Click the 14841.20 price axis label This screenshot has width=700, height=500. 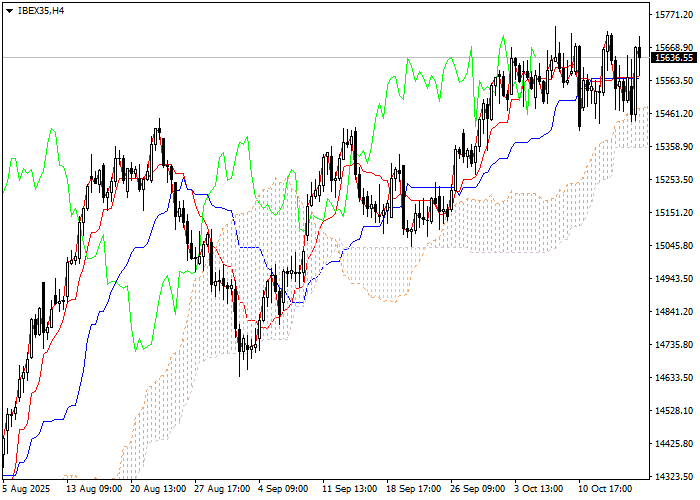point(673,312)
